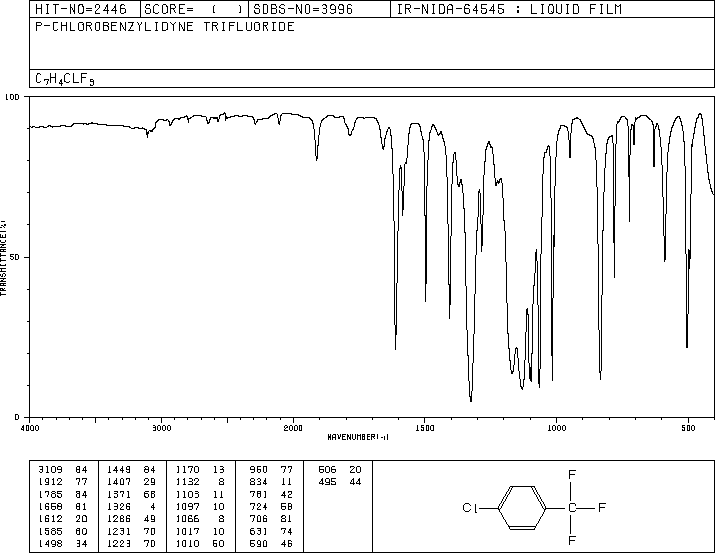Click the sharp peak near 1612 on the spectrum
The image size is (715, 553).
click(x=395, y=347)
